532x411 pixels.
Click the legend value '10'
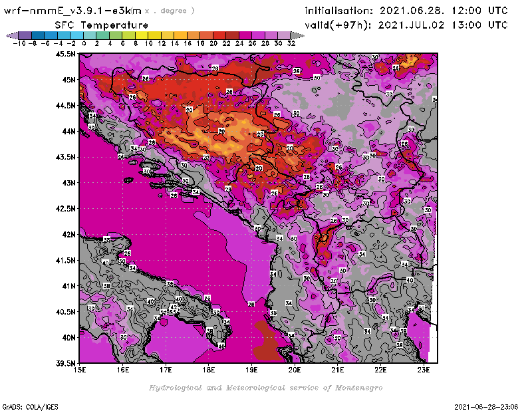(148, 43)
